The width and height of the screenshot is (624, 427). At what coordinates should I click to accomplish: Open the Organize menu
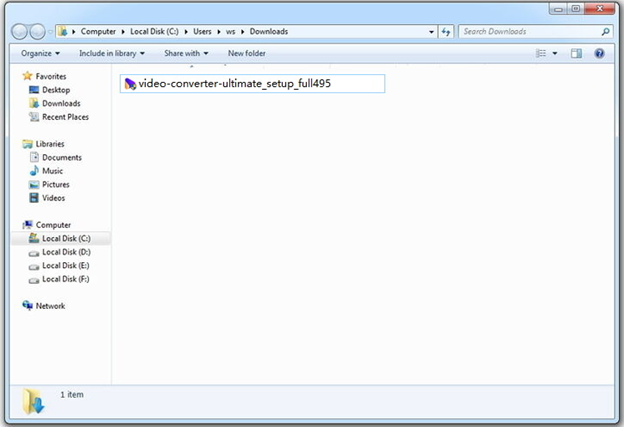coord(40,53)
